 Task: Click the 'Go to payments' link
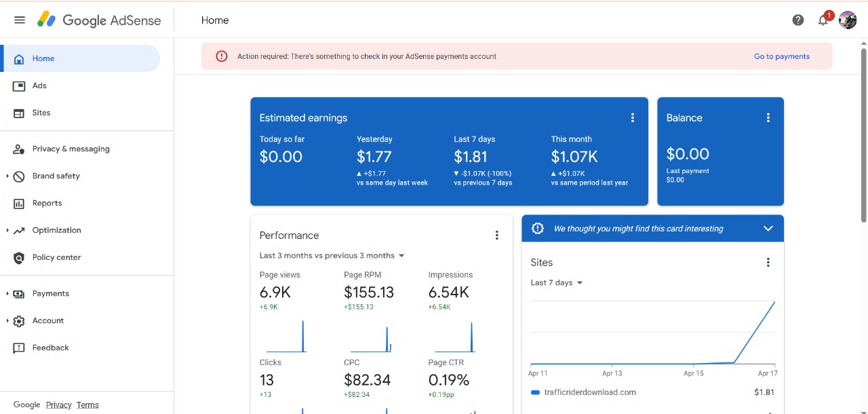(782, 56)
